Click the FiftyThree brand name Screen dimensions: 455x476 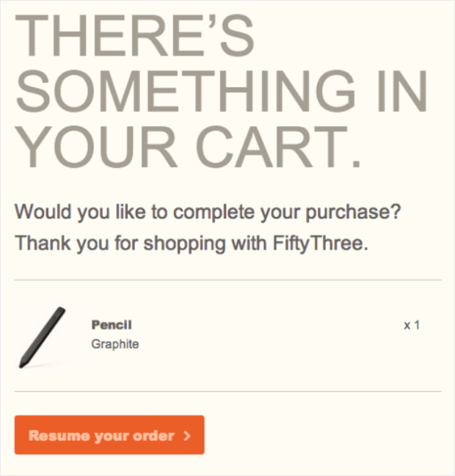tap(321, 244)
